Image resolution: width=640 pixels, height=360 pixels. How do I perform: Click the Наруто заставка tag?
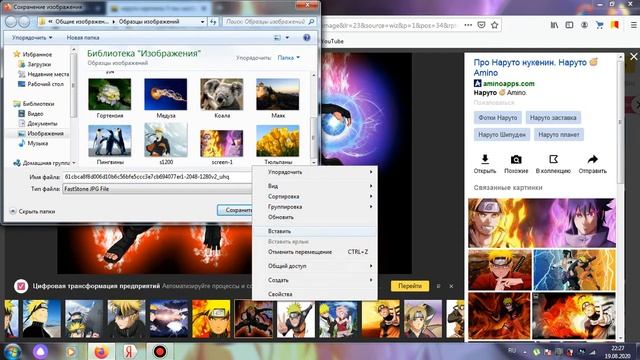tap(553, 118)
